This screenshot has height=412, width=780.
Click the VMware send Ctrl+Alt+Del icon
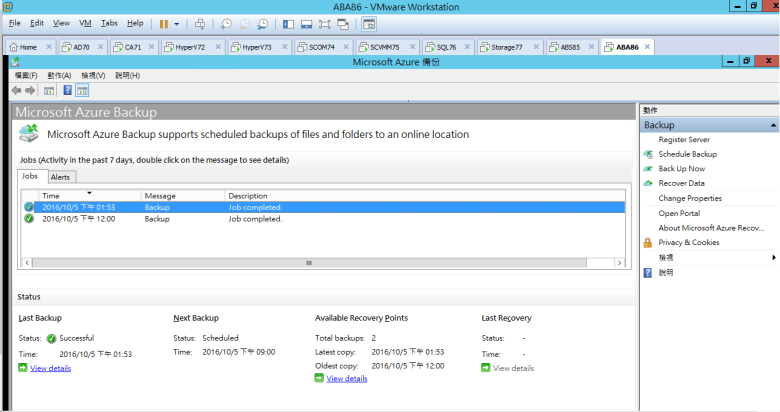click(x=200, y=23)
